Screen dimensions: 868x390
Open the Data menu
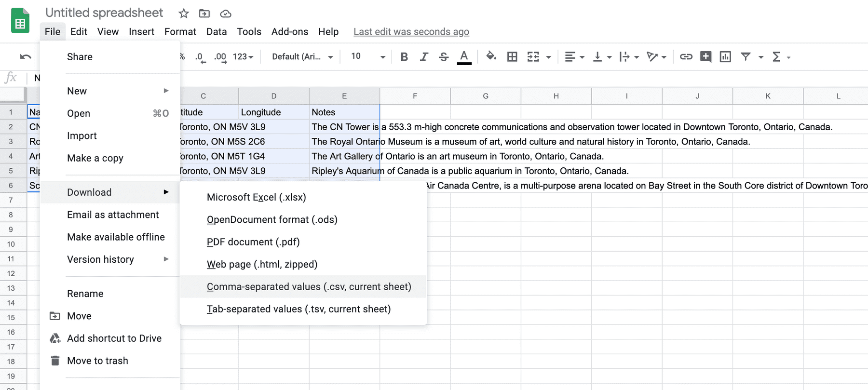click(x=217, y=32)
